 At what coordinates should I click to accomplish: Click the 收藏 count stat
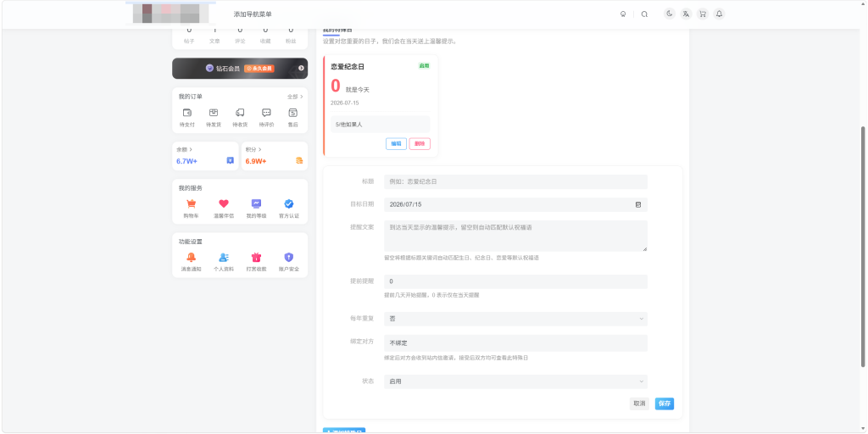pyautogui.click(x=265, y=36)
